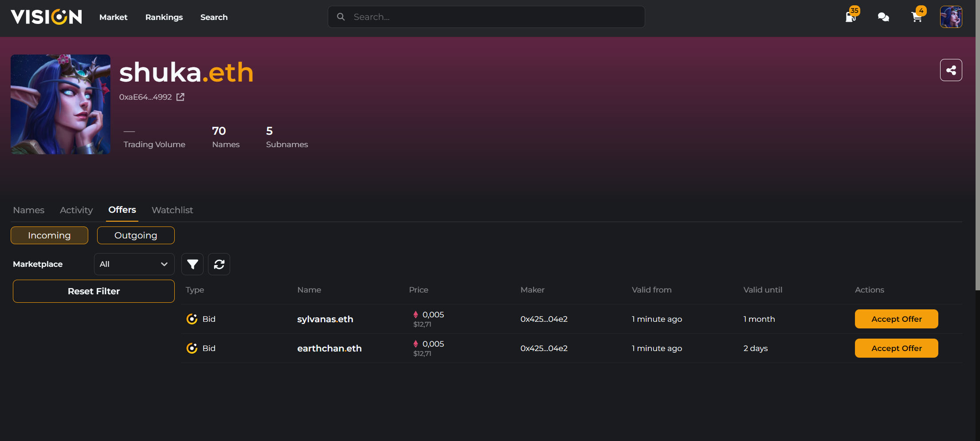Click the refresh offers icon
The width and height of the screenshot is (980, 441).
click(219, 264)
